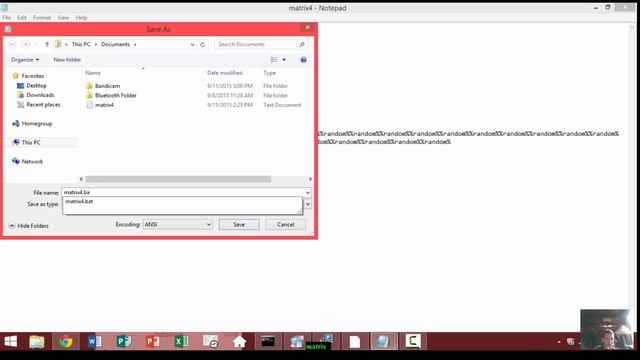Sort by the Type column header
This screenshot has width=640, height=360.
click(x=269, y=73)
